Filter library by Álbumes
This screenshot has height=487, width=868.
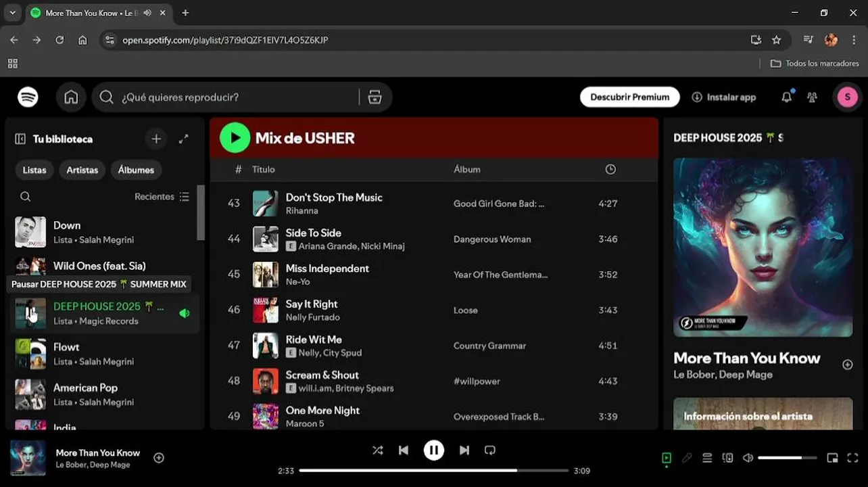(x=136, y=170)
